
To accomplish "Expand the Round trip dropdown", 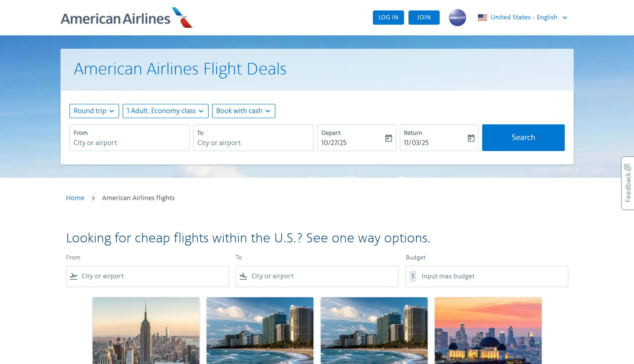I will click(94, 111).
